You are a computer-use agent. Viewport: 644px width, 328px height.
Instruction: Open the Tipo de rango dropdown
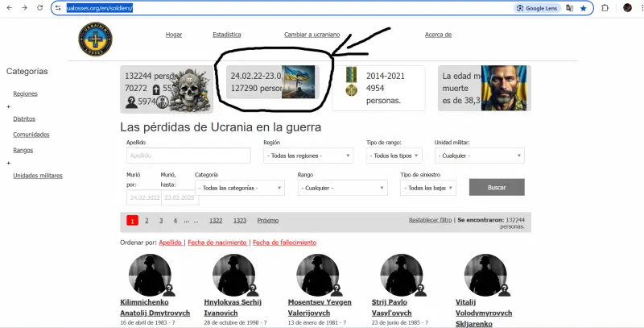click(393, 156)
